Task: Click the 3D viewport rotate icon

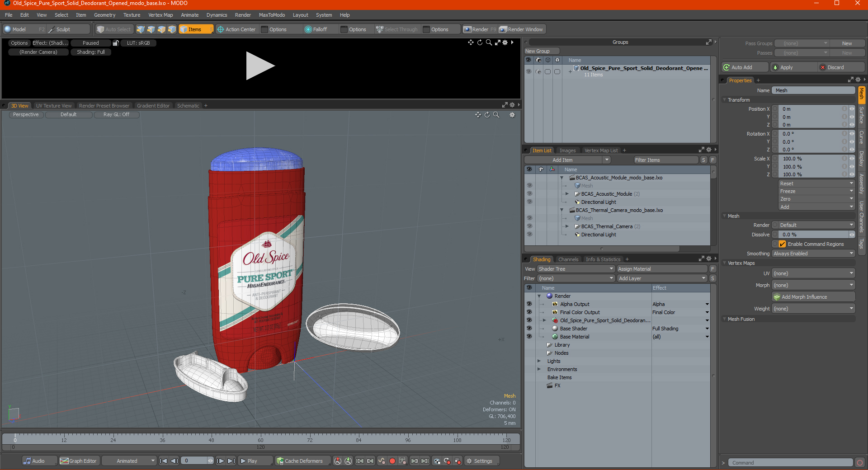Action: [487, 115]
